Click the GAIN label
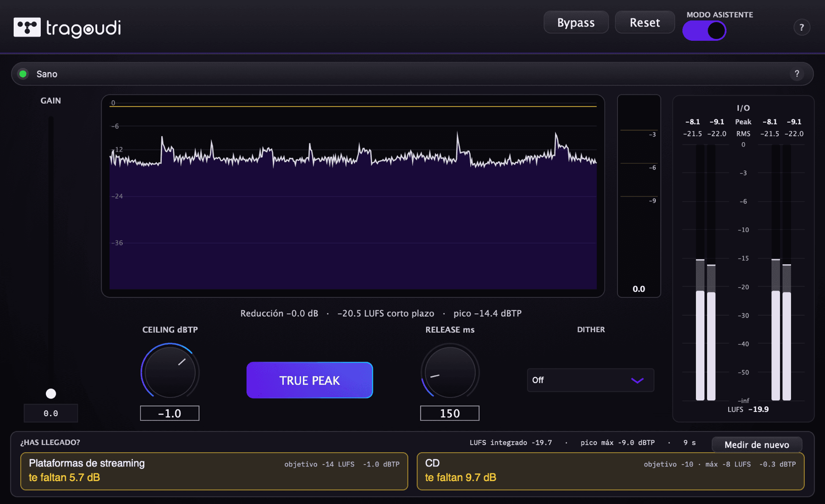Viewport: 825px width, 504px height. (50, 100)
